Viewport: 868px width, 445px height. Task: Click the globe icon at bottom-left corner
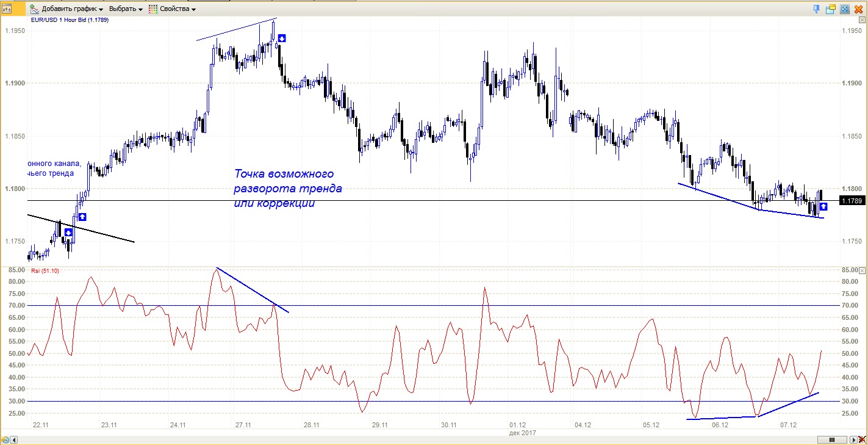(x=4, y=440)
